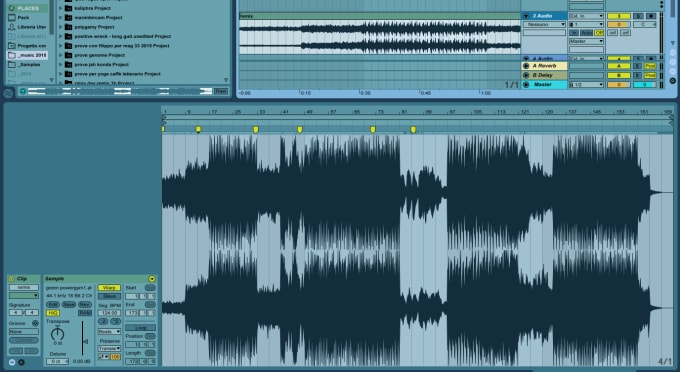Screen dimensions: 680x372
Task: Expand the prove jah konda Project folder
Action: pyautogui.click(x=61, y=65)
